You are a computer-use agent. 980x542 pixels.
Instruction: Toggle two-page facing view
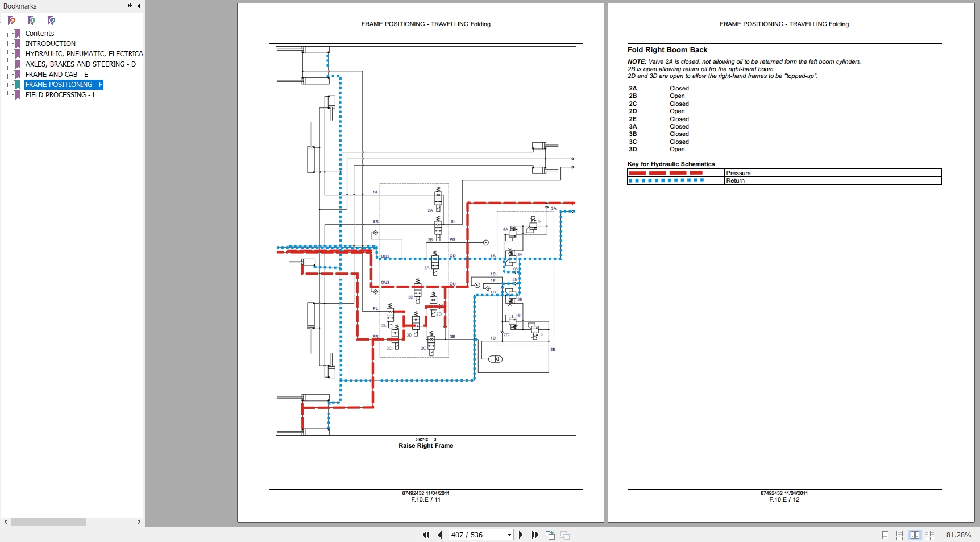click(915, 535)
